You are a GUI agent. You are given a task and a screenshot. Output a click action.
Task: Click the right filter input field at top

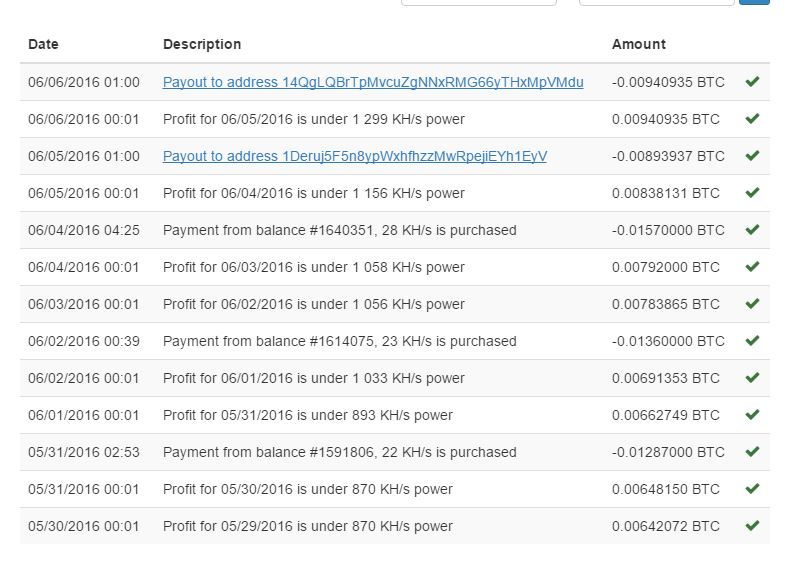[656, 2]
